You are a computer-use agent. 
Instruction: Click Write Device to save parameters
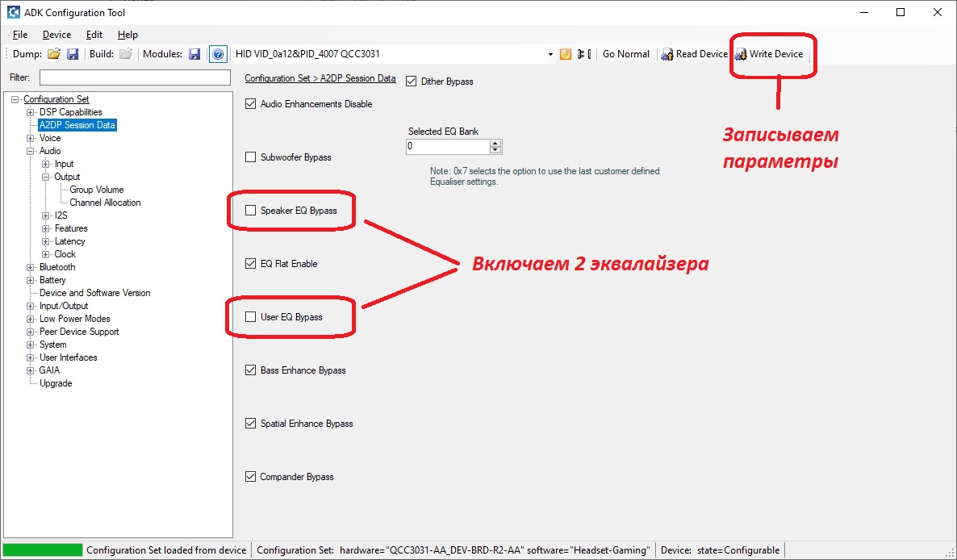point(769,54)
